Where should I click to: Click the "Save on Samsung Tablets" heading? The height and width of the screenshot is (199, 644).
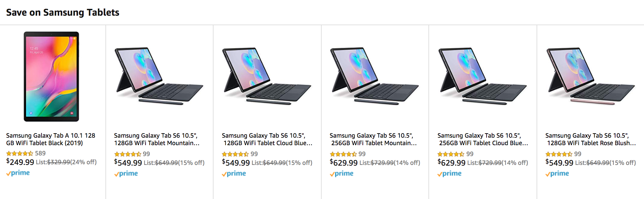pyautogui.click(x=63, y=13)
